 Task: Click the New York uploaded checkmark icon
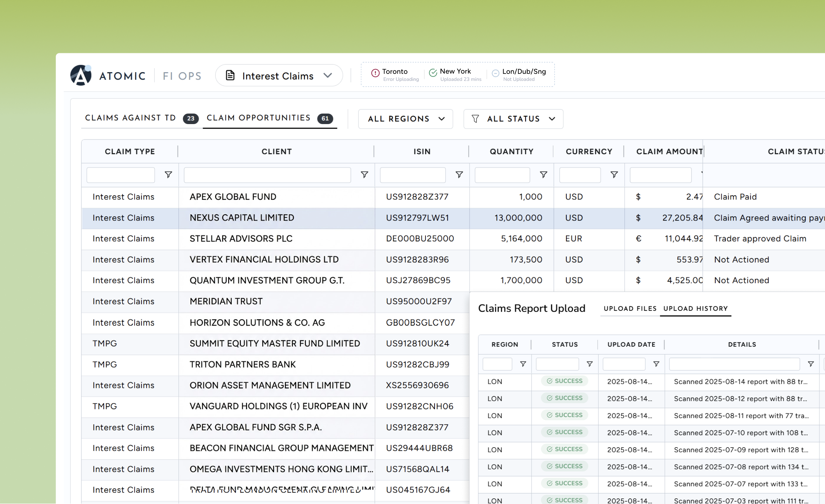click(433, 73)
